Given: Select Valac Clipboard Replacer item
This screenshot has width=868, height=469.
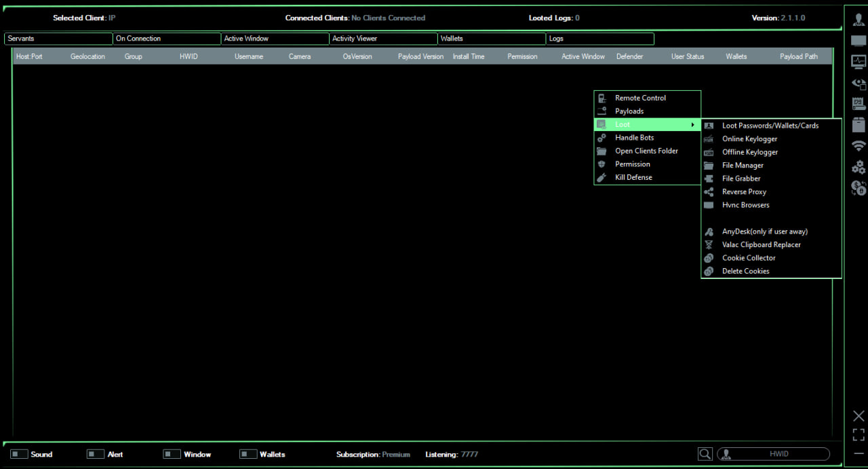Looking at the screenshot, I should [771, 244].
